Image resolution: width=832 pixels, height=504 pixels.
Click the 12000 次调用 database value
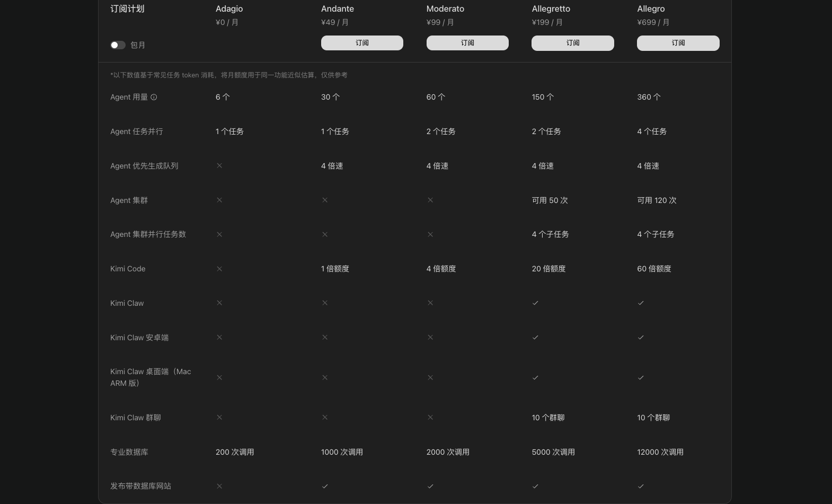coord(660,452)
